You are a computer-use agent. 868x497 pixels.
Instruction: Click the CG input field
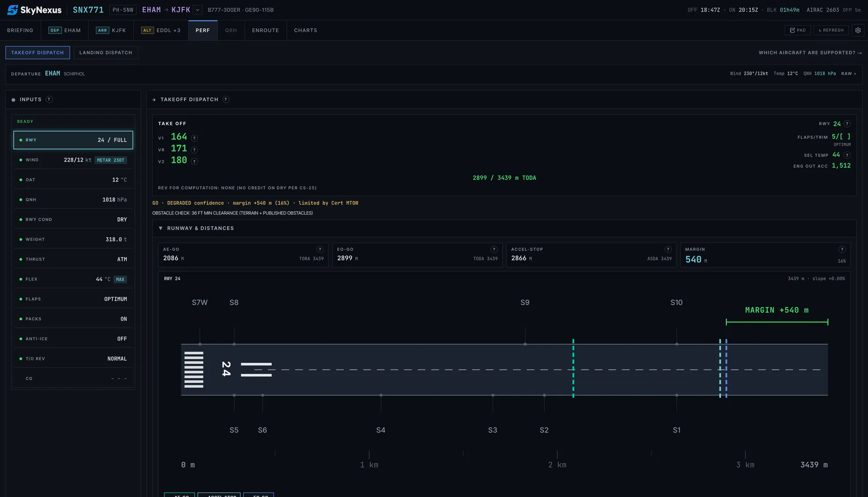(73, 379)
